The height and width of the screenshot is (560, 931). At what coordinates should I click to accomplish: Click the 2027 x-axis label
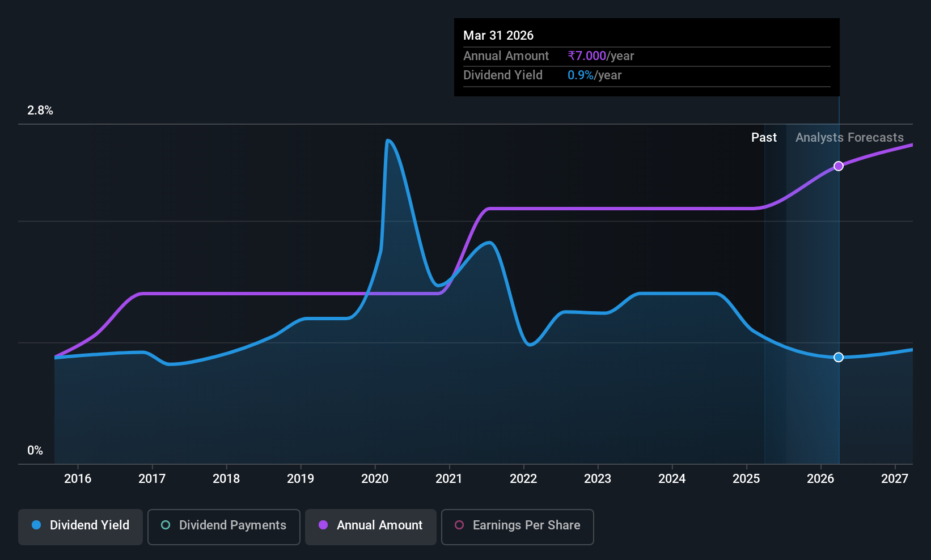(895, 478)
